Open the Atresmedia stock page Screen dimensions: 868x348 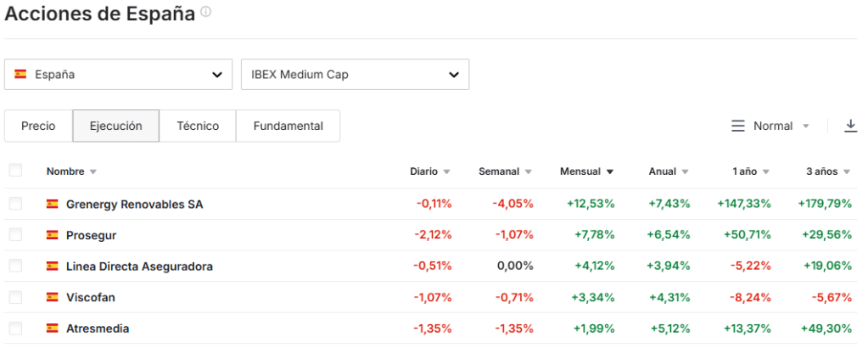(98, 328)
